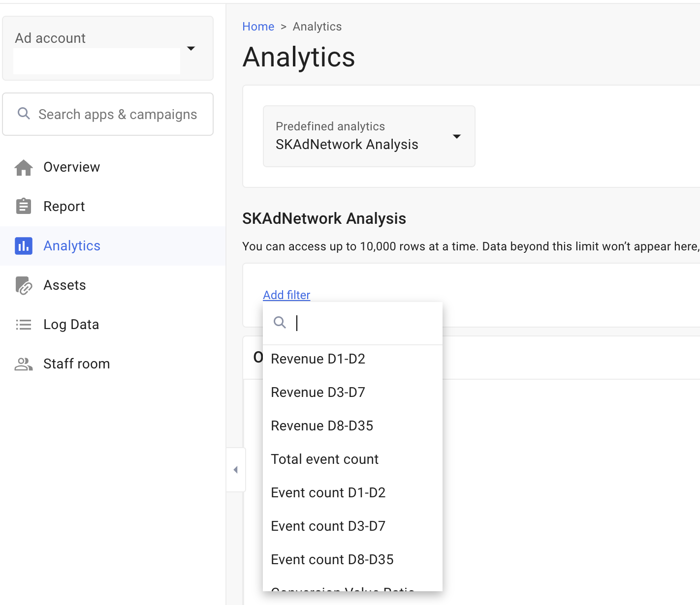Click the Staff room people icon
The height and width of the screenshot is (605, 700).
24,364
